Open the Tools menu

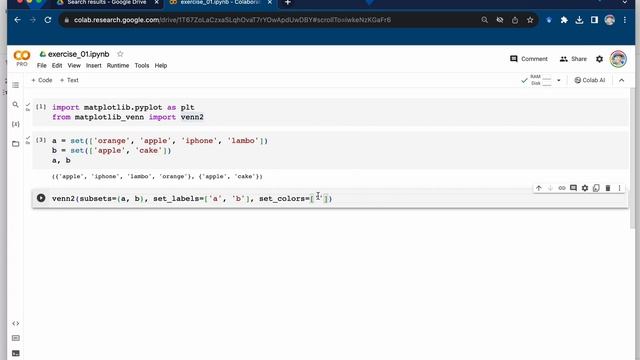pyautogui.click(x=142, y=65)
